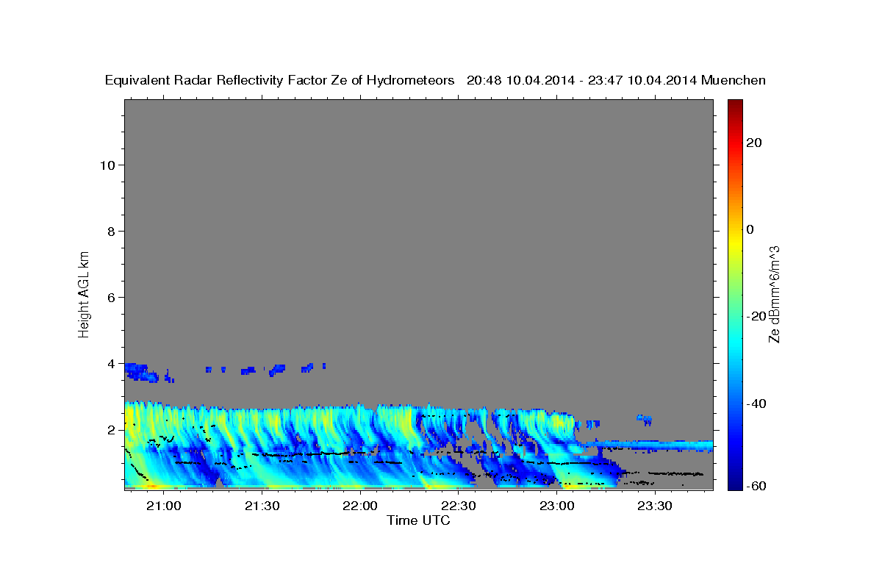The height and width of the screenshot is (588, 882).
Task: Click the height tick label '4'
Action: coord(112,363)
